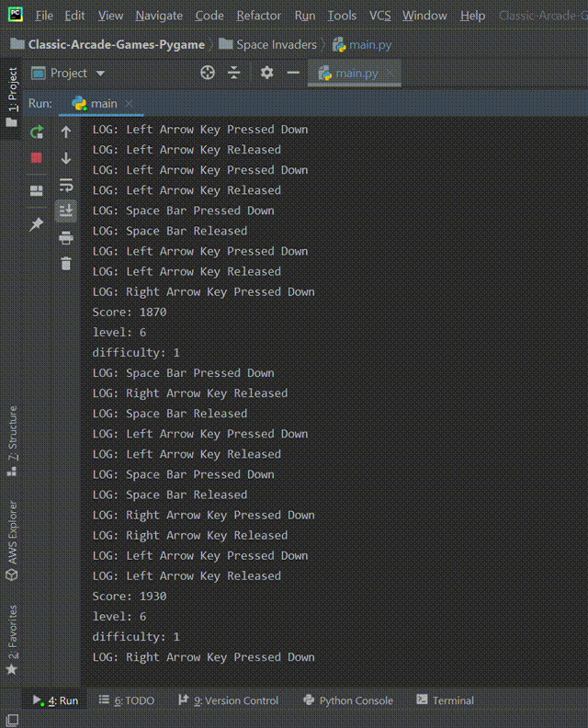
Task: Click the Down the stack trace arrow
Action: tap(66, 158)
